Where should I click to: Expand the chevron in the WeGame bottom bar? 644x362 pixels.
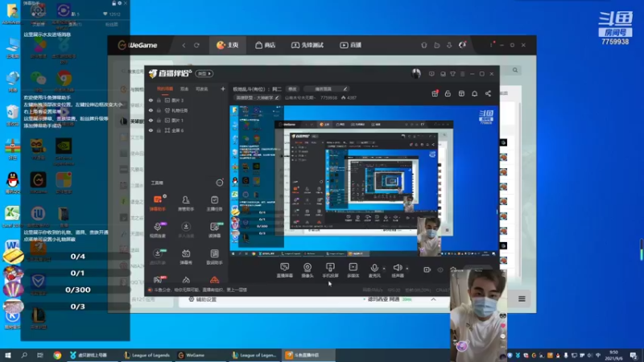(433, 299)
